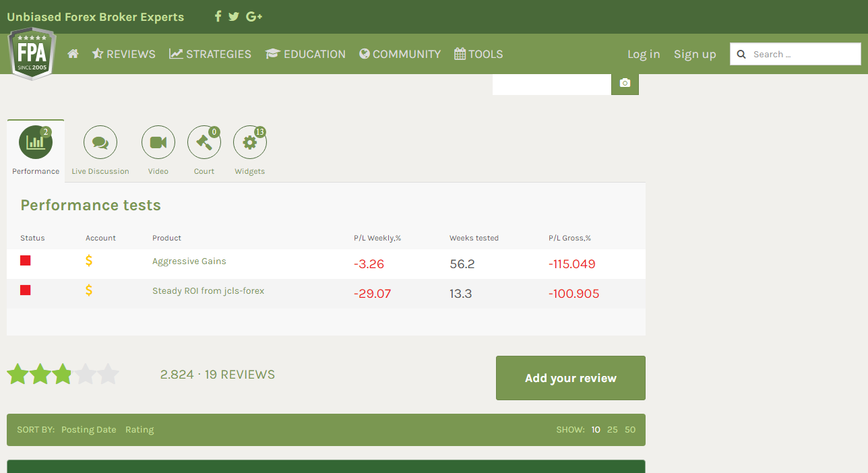This screenshot has width=868, height=473.
Task: Click the Add your review button
Action: [571, 378]
